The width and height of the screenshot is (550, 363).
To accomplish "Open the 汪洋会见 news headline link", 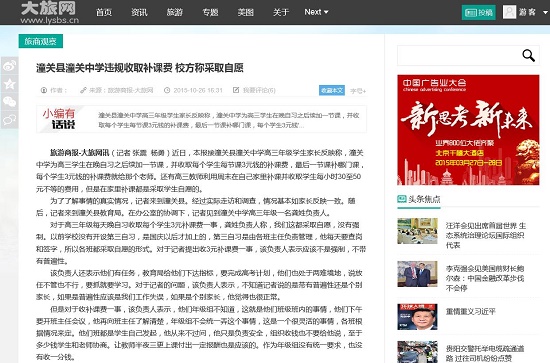I will [486, 235].
